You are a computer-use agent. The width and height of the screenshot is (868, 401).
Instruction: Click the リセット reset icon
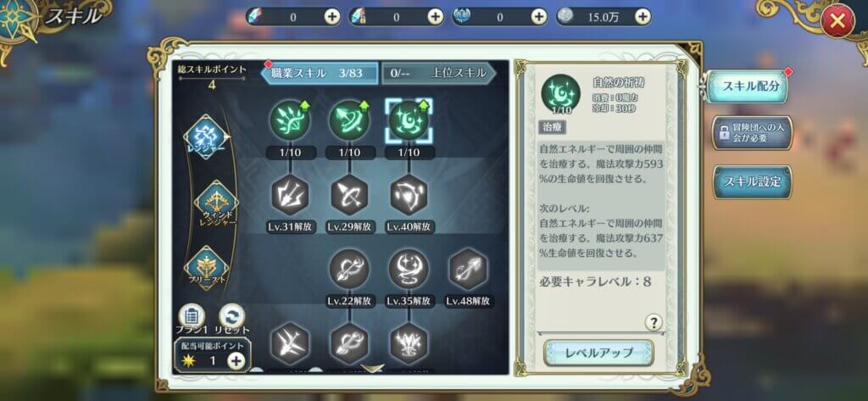click(x=232, y=317)
